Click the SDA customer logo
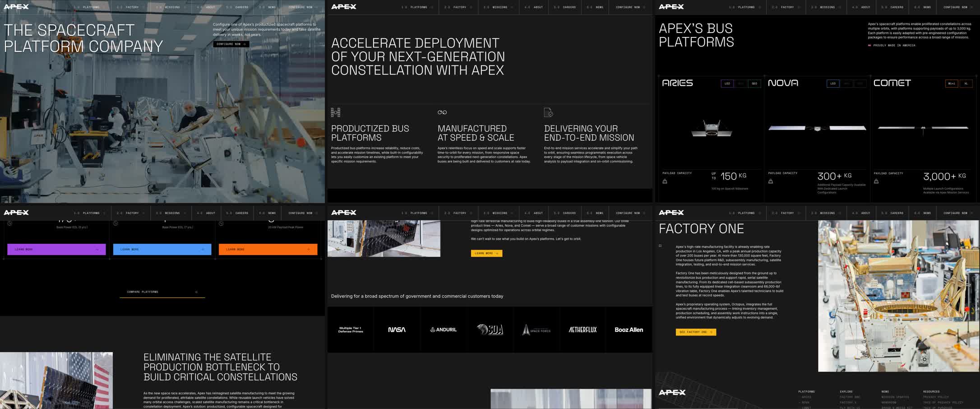This screenshot has height=409, width=980. pos(490,330)
